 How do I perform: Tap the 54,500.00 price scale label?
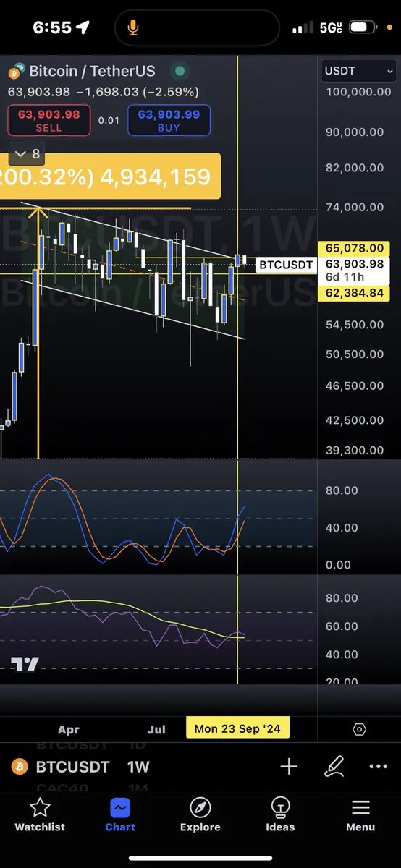[x=355, y=325]
